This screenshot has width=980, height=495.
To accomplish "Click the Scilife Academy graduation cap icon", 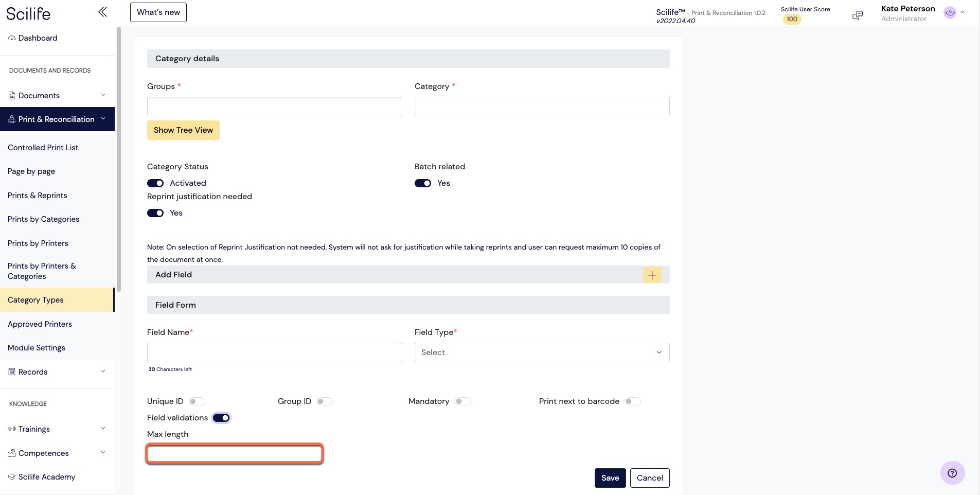I will pyautogui.click(x=12, y=477).
